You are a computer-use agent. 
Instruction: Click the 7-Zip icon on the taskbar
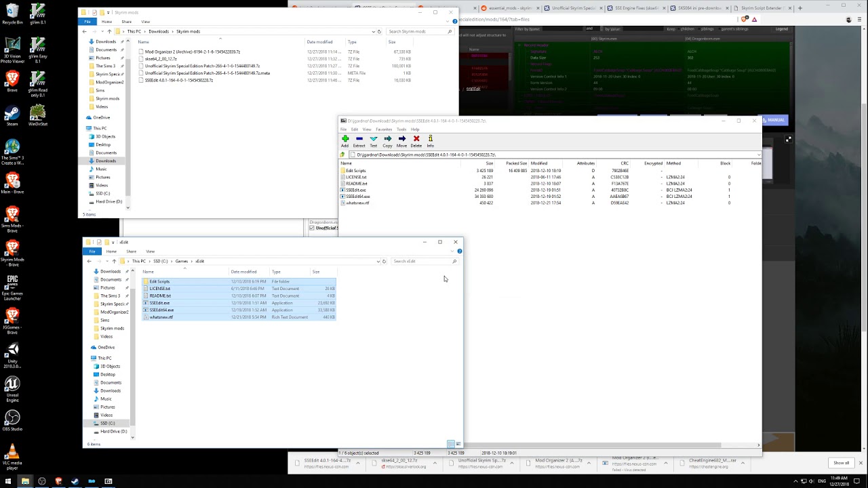[x=108, y=481]
